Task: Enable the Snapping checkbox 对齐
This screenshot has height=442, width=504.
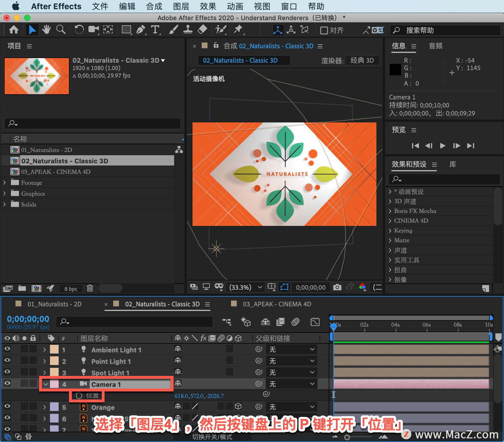Action: pyautogui.click(x=324, y=30)
